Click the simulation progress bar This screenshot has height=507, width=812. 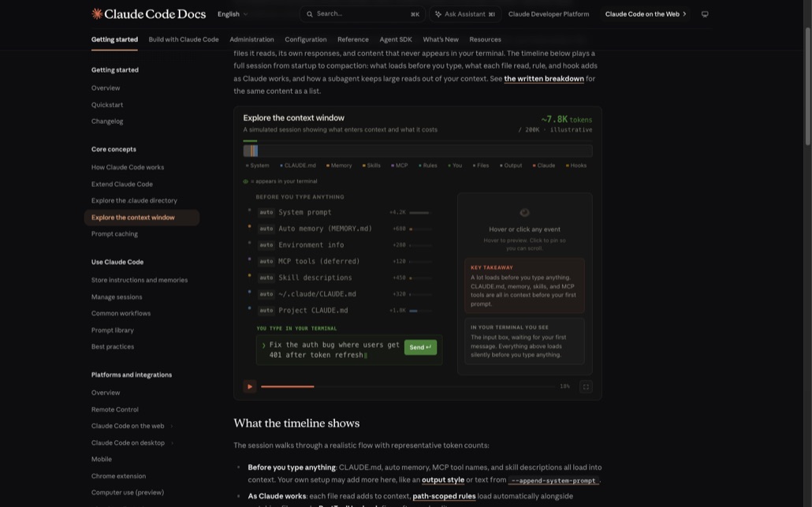tap(407, 386)
